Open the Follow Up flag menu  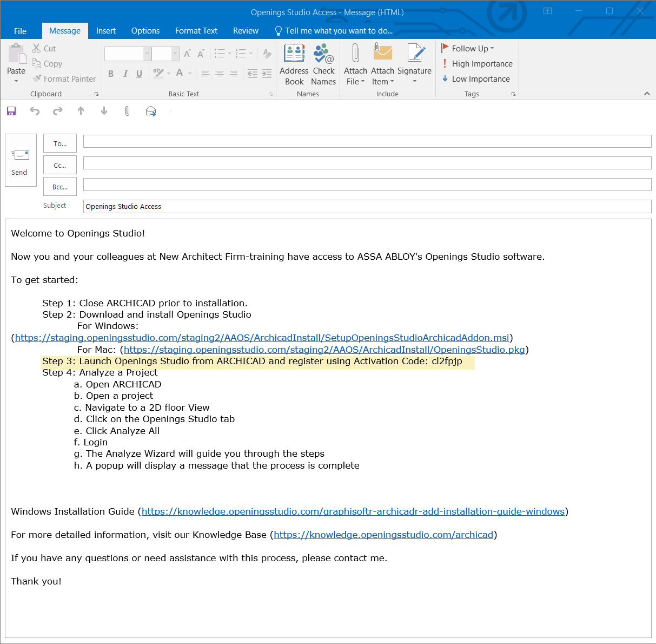point(468,48)
